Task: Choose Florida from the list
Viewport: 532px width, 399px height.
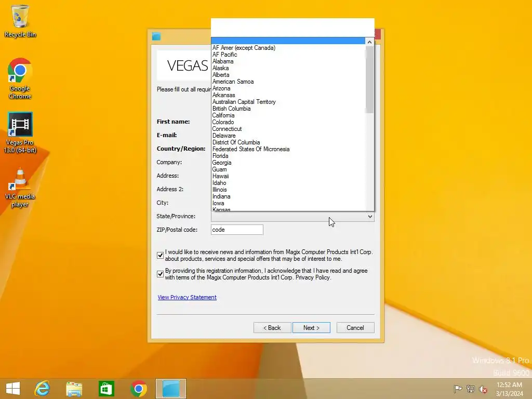Action: 288,156
